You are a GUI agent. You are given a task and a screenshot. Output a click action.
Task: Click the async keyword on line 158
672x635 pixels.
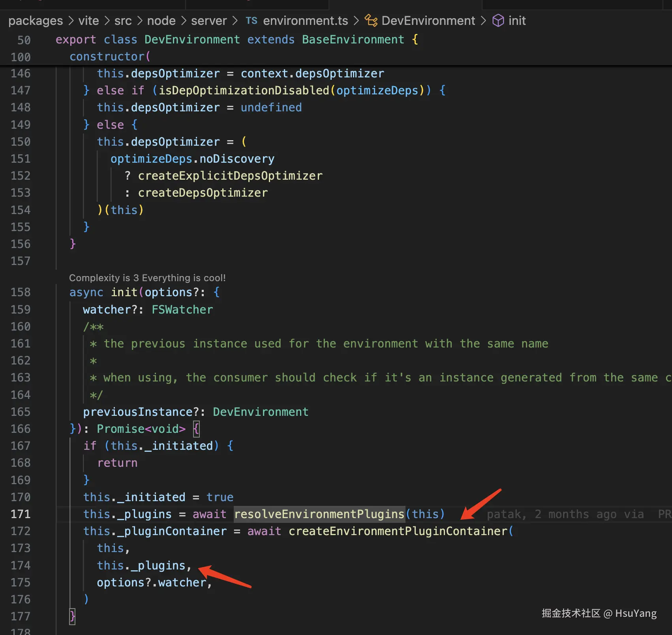click(x=86, y=292)
